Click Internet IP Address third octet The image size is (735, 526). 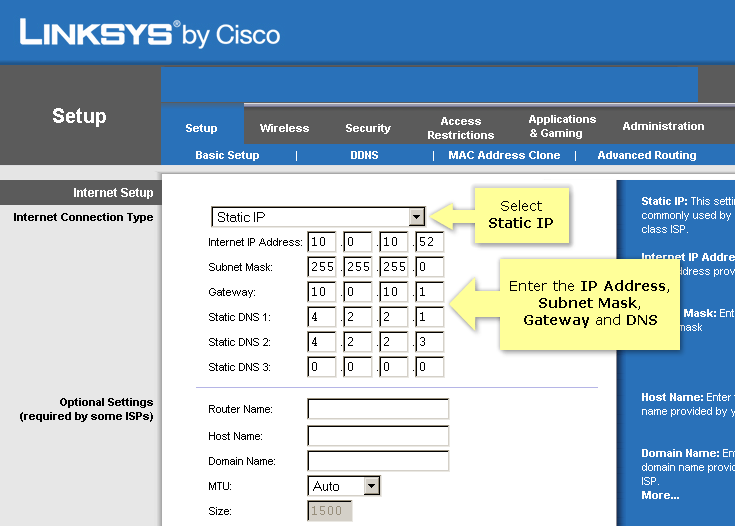point(393,241)
